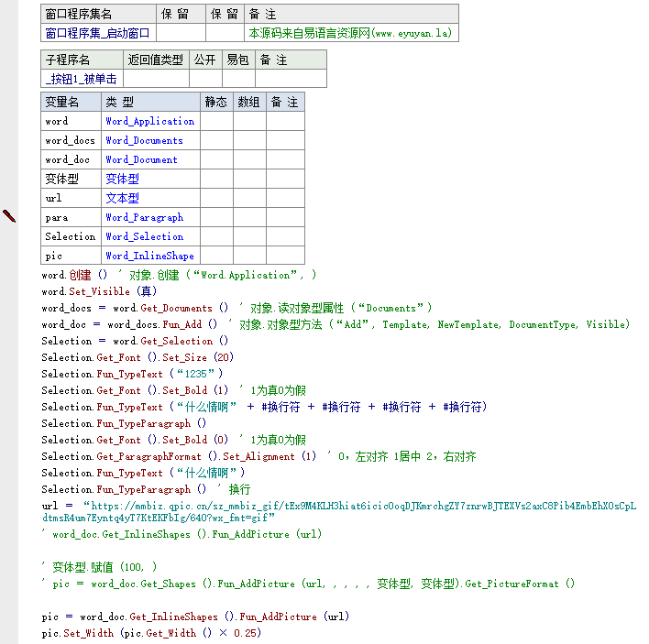Click word_docs = word.Get_Documents line
The height and width of the screenshot is (644, 649).
(x=236, y=308)
